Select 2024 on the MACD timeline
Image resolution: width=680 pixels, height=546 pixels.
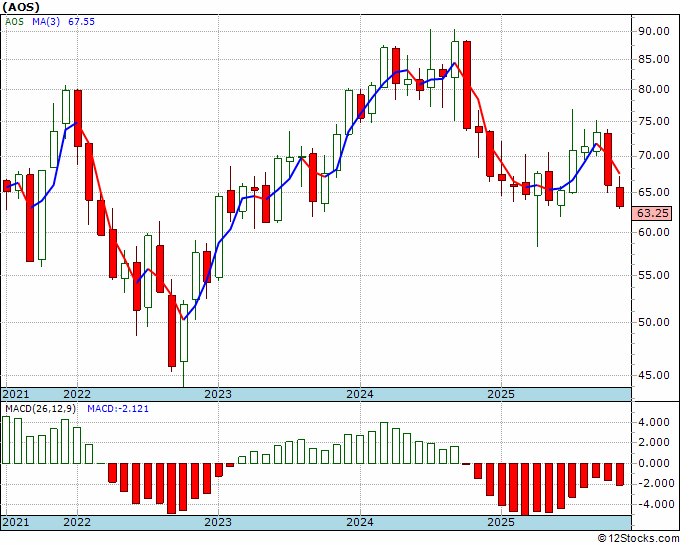360,522
